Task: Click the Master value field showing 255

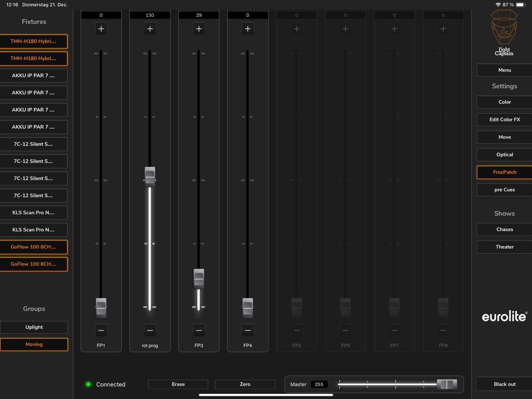Action: pos(319,384)
